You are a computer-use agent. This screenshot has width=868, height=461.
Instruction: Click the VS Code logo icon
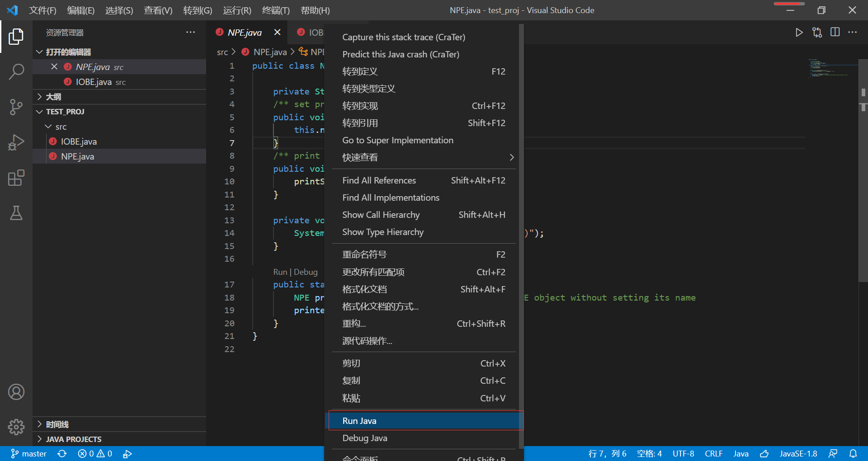(x=13, y=10)
